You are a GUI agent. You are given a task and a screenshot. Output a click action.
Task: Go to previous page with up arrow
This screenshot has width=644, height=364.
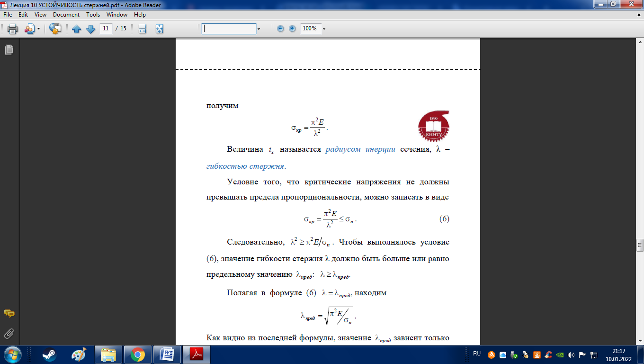click(x=77, y=29)
